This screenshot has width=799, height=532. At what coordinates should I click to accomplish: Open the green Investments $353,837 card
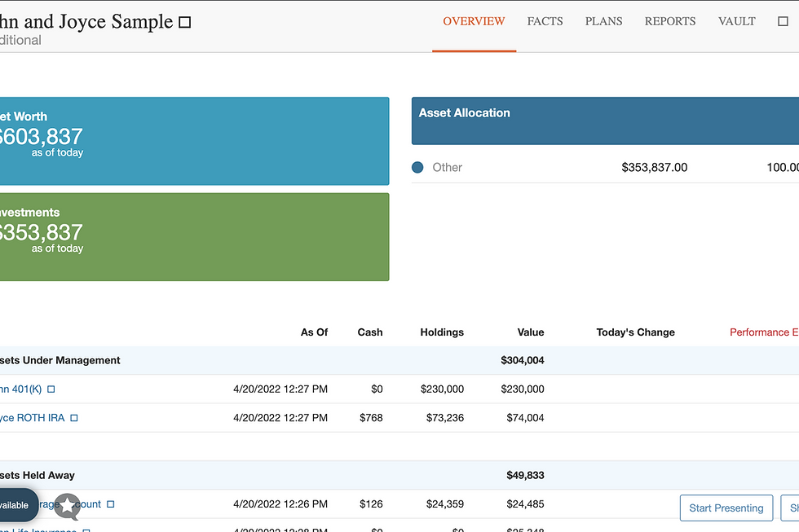point(194,237)
